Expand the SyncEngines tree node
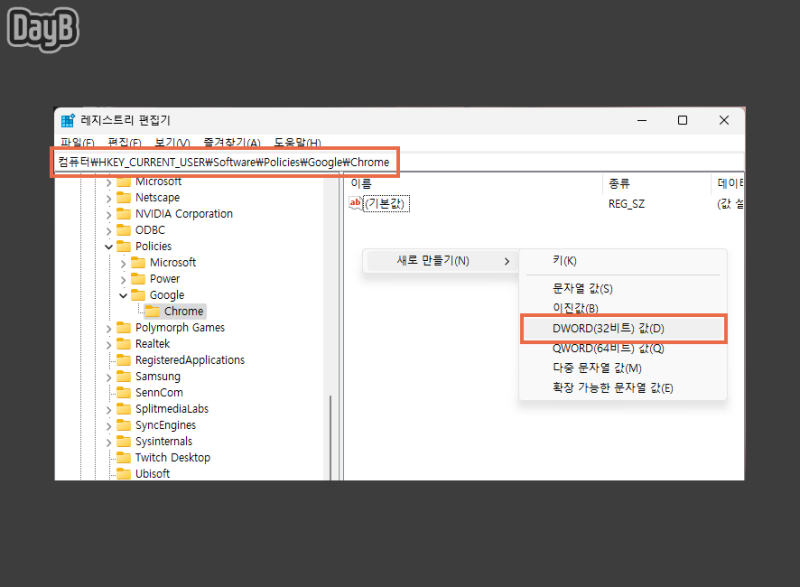This screenshot has height=587, width=800. point(109,426)
